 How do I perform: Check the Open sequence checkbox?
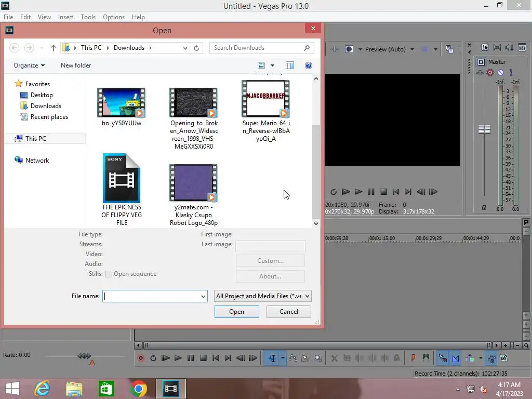pos(109,274)
